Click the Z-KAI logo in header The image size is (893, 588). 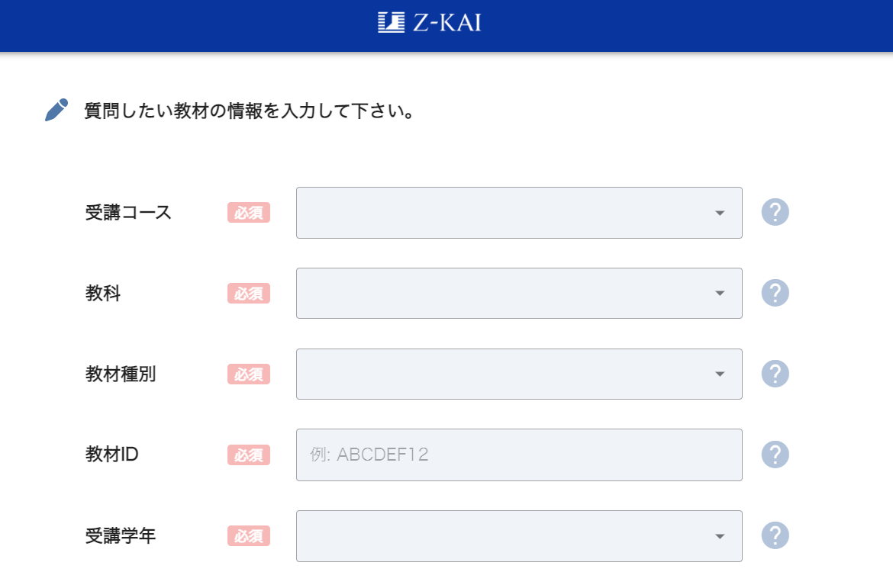click(430, 23)
